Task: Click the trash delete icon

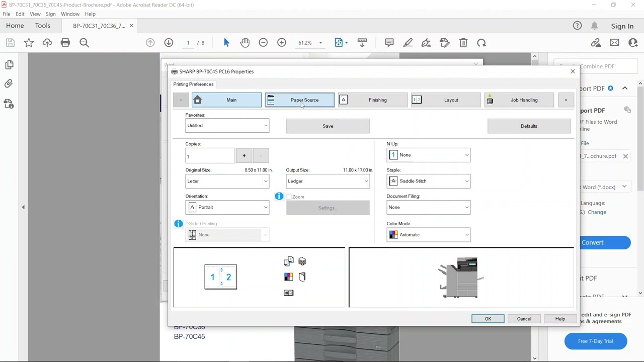Action: tap(463, 43)
